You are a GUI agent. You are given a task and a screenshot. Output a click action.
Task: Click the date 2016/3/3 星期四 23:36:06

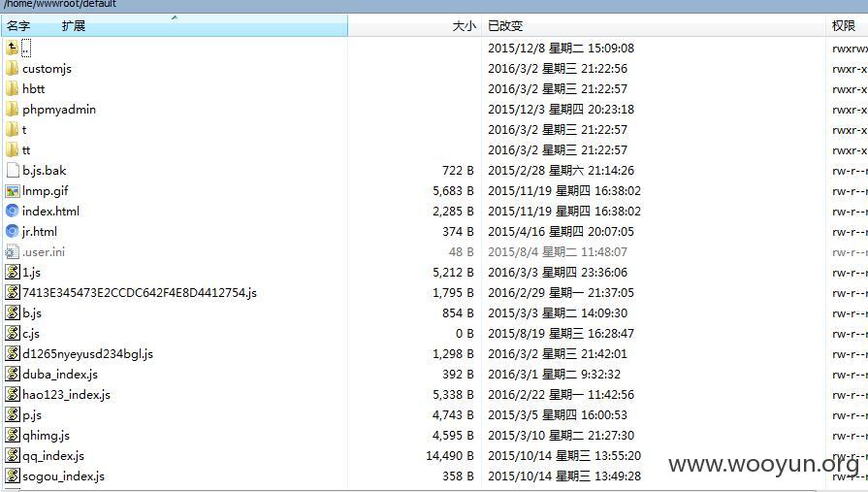tap(558, 272)
